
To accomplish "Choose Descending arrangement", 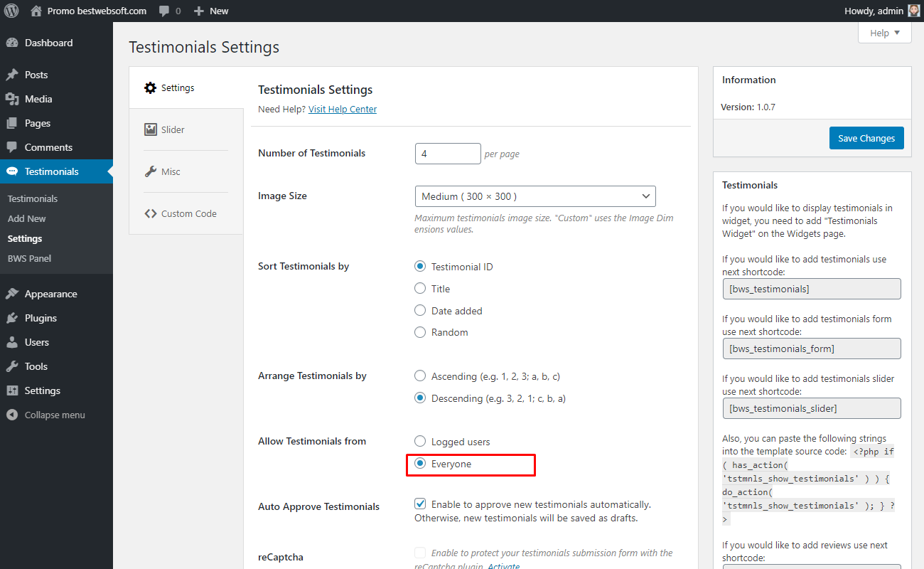I will [420, 398].
